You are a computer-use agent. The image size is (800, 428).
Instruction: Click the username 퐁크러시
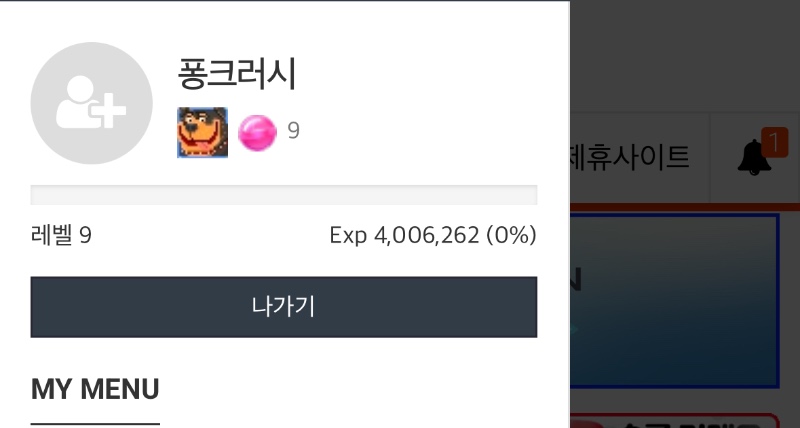tap(237, 74)
